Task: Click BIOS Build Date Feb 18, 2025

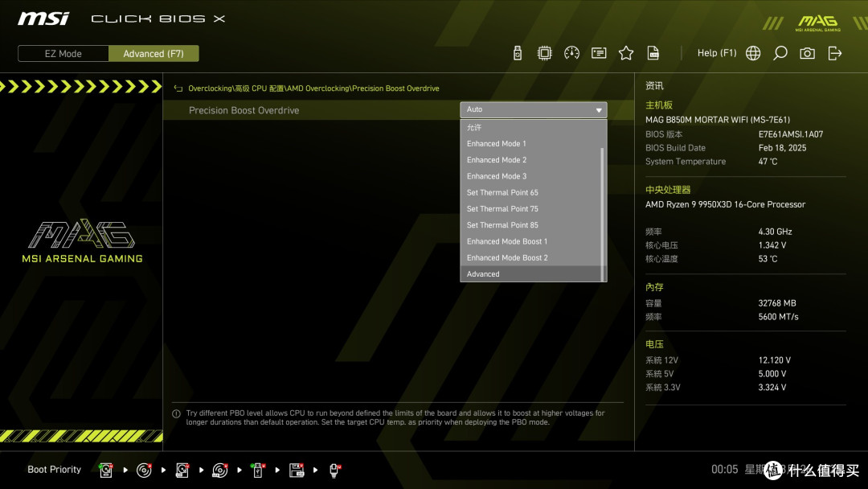Action: coord(782,148)
